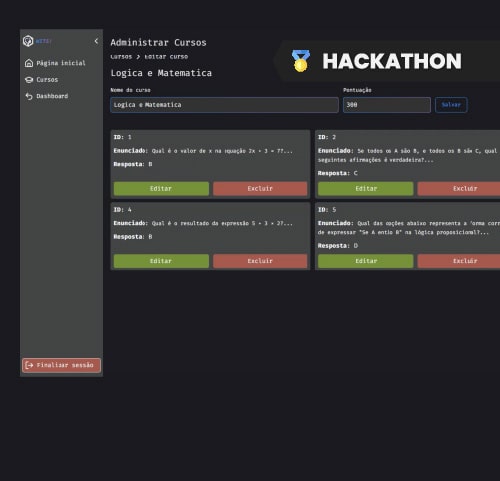Collapse the sidebar with the chevron arrow
Image resolution: width=500 pixels, height=481 pixels.
pos(96,41)
